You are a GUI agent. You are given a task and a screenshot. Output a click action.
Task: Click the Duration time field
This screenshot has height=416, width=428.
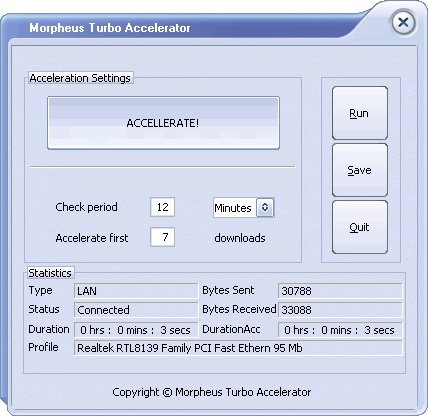(136, 330)
